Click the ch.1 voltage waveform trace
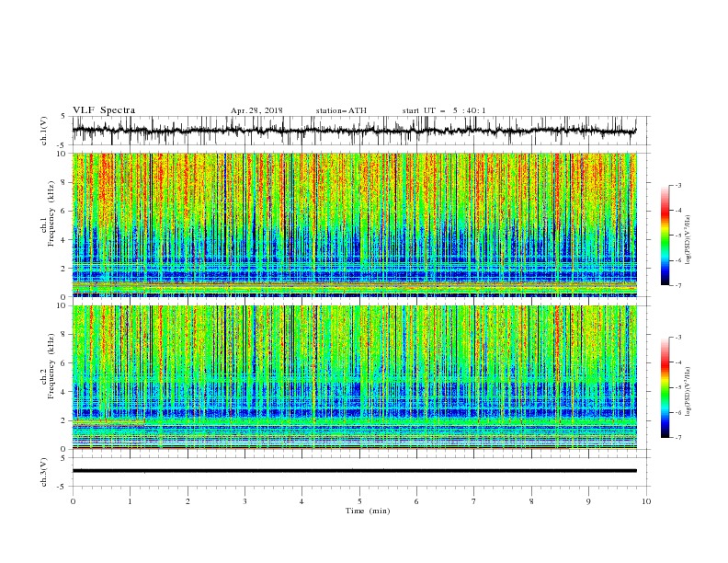The image size is (728, 563). point(354,131)
